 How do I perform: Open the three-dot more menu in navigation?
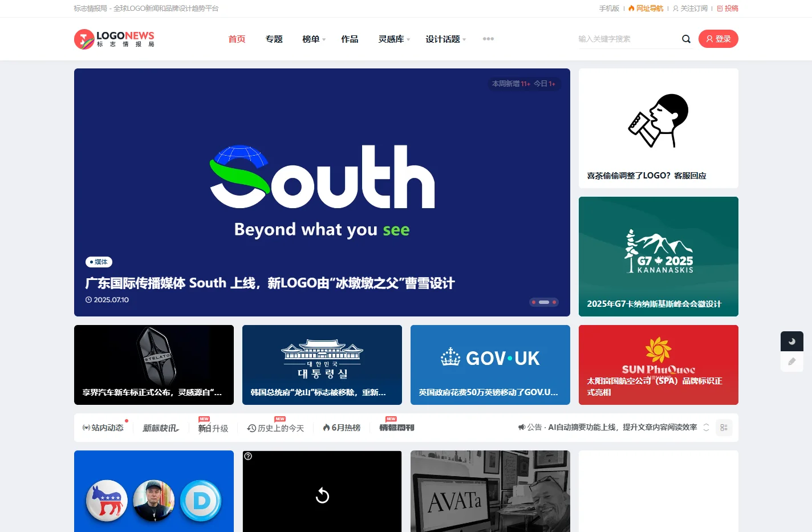(x=488, y=39)
